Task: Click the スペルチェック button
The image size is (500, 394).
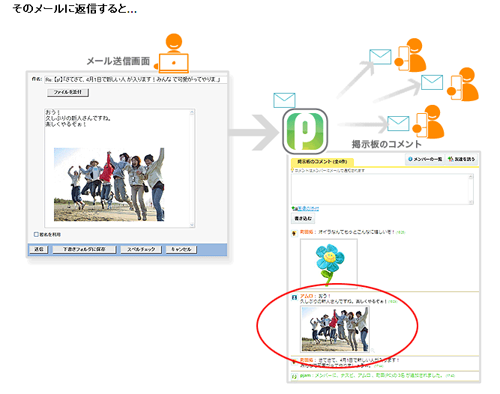Action: point(141,249)
